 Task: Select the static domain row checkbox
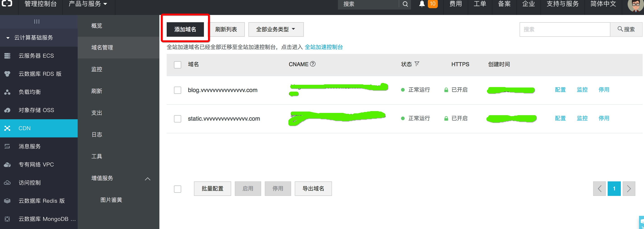point(178,119)
